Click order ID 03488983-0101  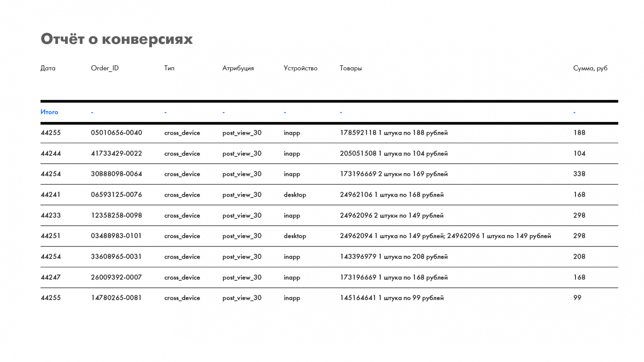(x=116, y=236)
